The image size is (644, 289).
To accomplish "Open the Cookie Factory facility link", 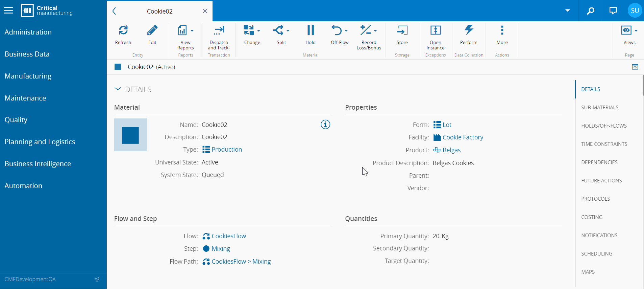I will (x=463, y=137).
